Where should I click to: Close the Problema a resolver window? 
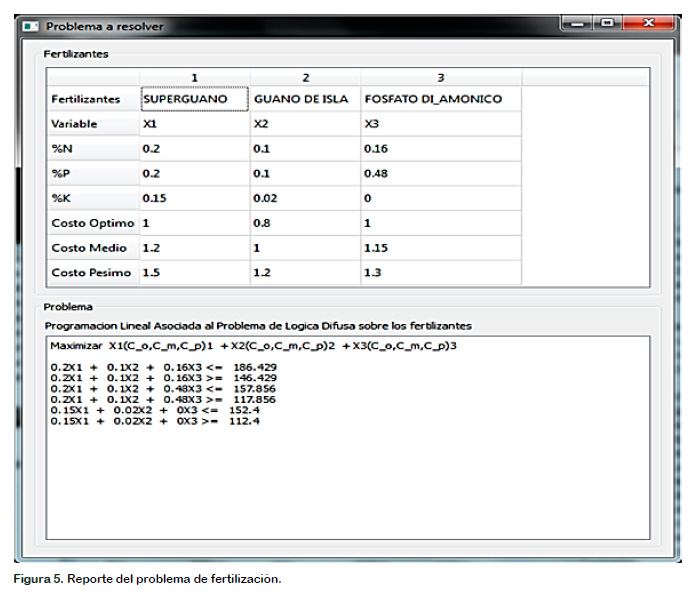648,23
